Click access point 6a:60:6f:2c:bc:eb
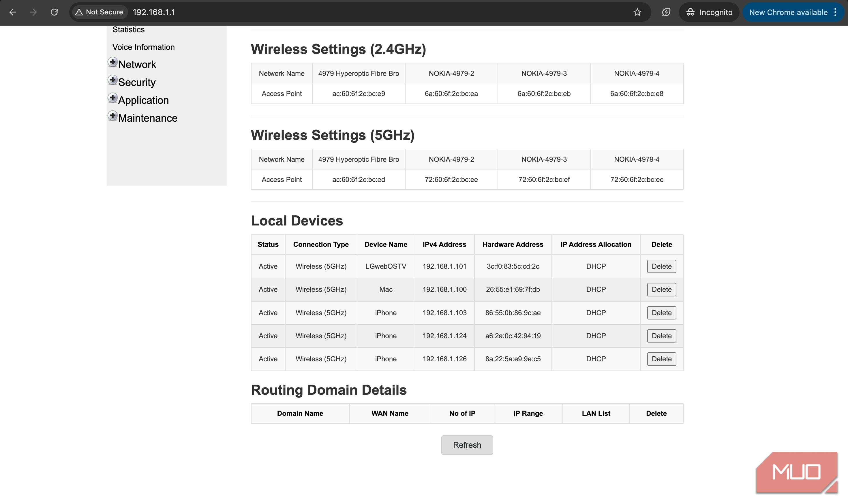848x504 pixels. [x=544, y=94]
